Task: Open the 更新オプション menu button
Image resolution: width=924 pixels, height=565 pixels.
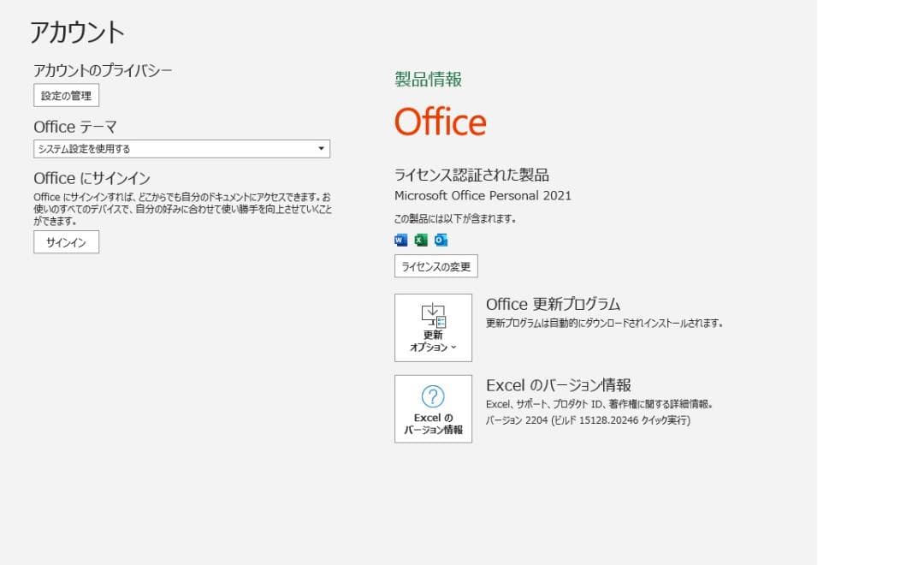Action: [x=433, y=328]
